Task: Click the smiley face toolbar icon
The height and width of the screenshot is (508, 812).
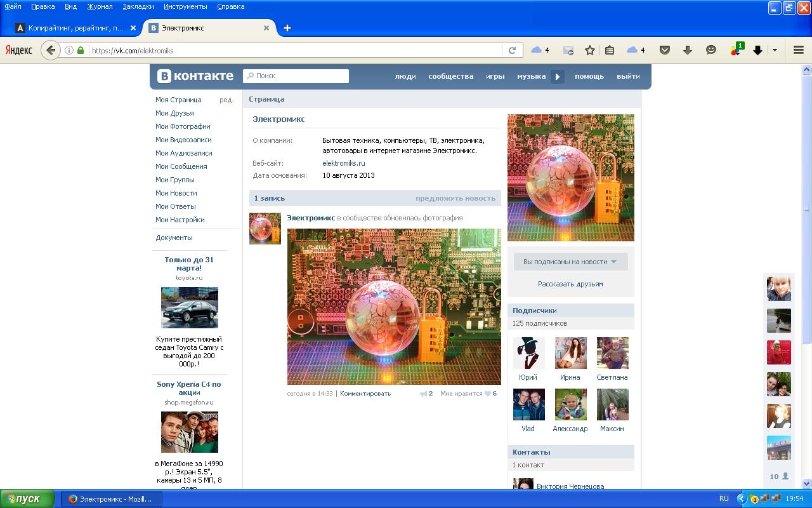Action: pos(711,50)
